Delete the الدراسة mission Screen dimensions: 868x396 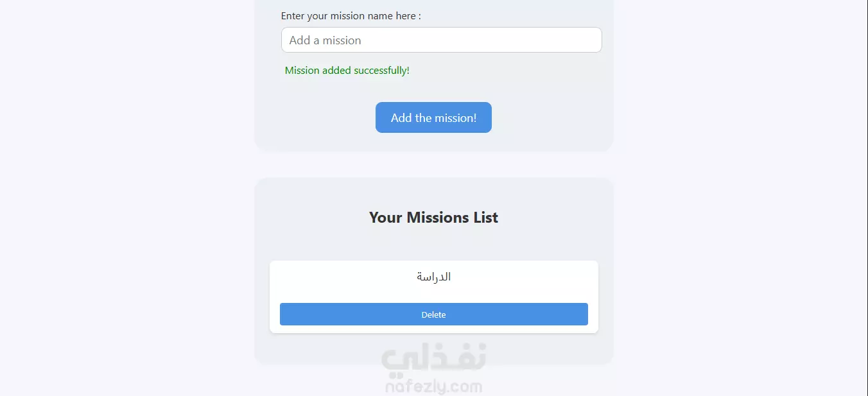433,314
